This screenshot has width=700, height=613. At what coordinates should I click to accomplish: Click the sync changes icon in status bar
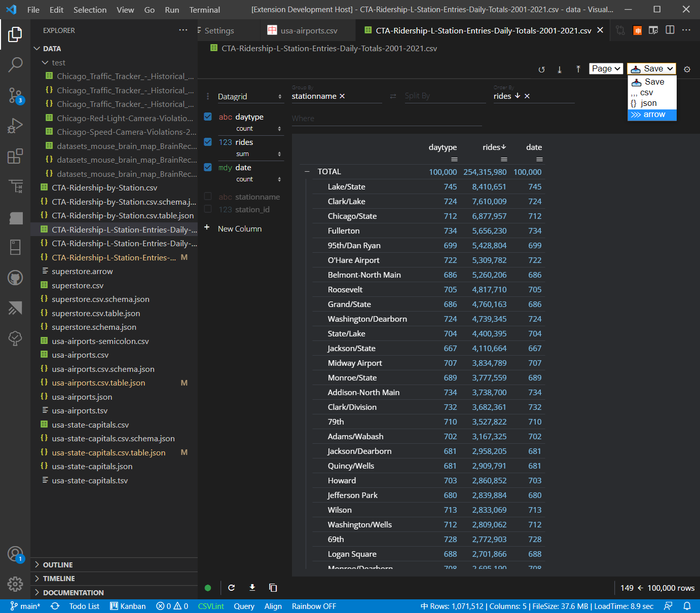coord(55,606)
